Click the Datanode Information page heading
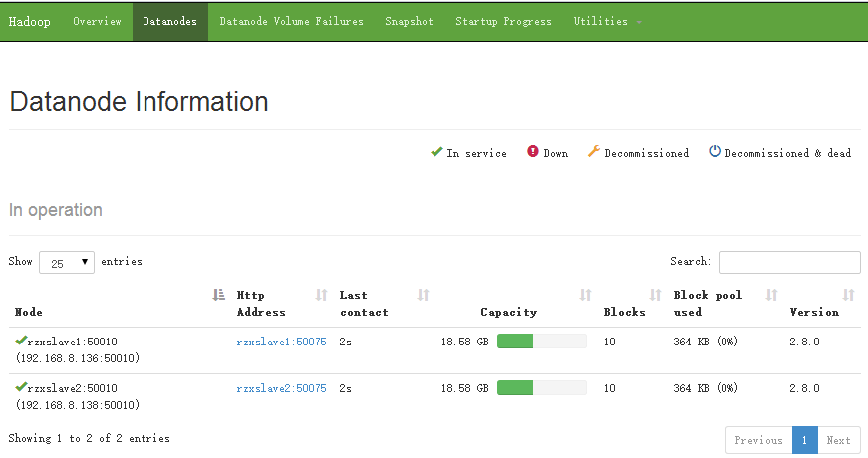 click(139, 102)
